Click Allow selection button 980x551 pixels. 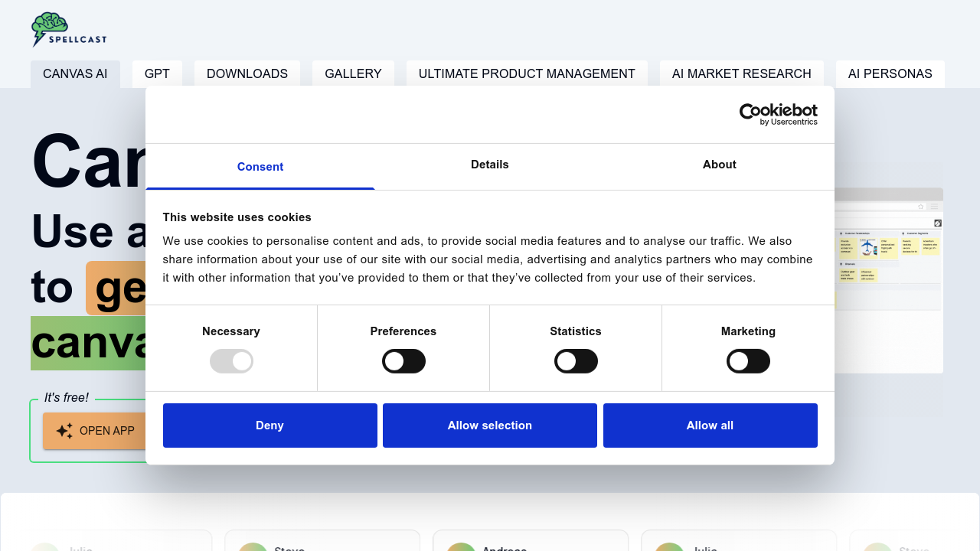pyautogui.click(x=490, y=425)
